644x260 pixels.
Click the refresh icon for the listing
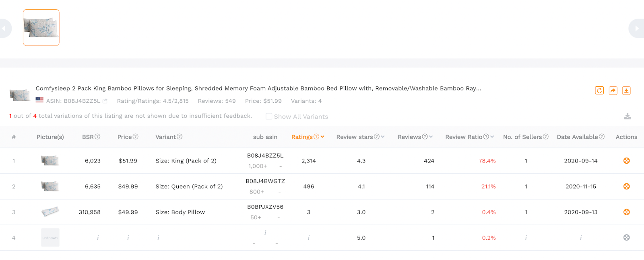point(599,91)
